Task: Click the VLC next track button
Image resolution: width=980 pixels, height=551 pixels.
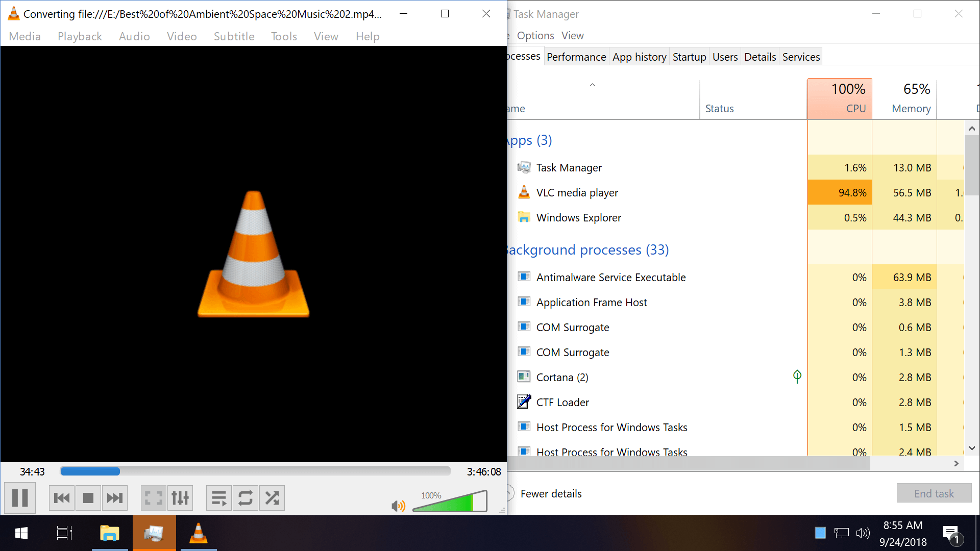Action: (113, 498)
